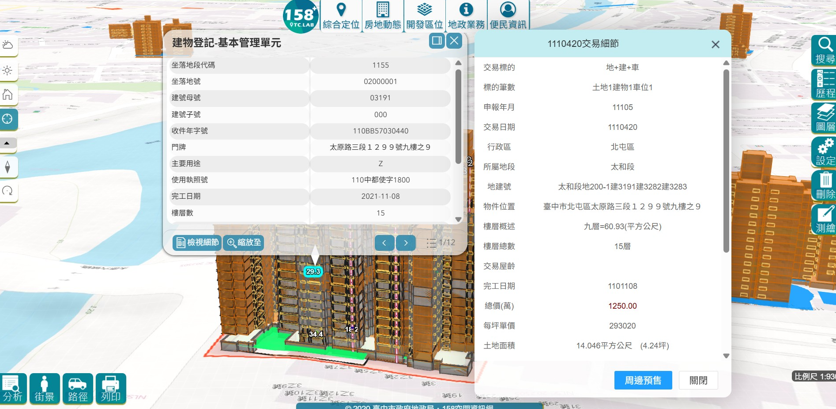This screenshot has height=409, width=836.
Task: Open the 分析 analysis tool
Action: [x=12, y=388]
